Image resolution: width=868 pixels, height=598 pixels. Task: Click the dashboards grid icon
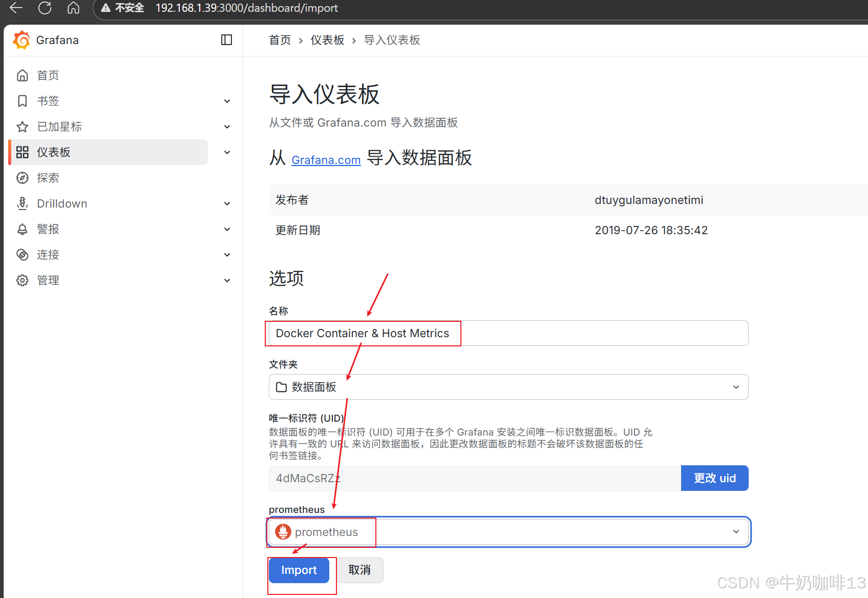[x=23, y=152]
